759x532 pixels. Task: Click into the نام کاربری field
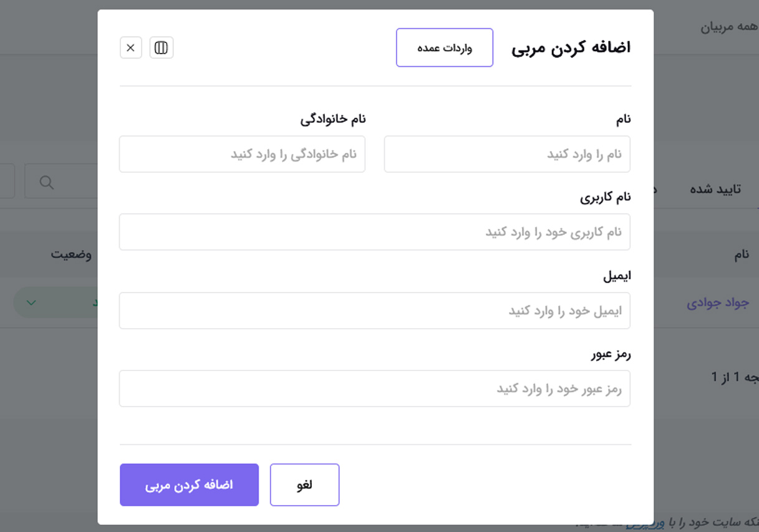pos(375,232)
